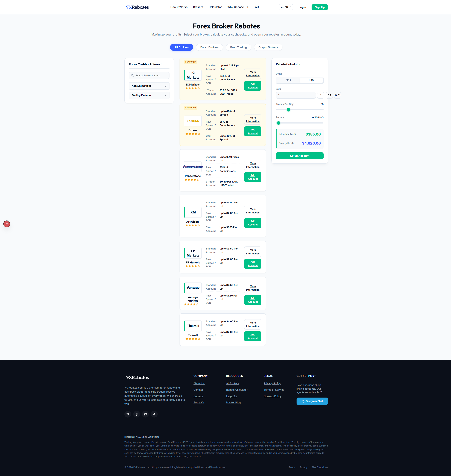Open the Rebate Calculator footer link
Viewport: 451px width, 476px height.
[x=237, y=390]
